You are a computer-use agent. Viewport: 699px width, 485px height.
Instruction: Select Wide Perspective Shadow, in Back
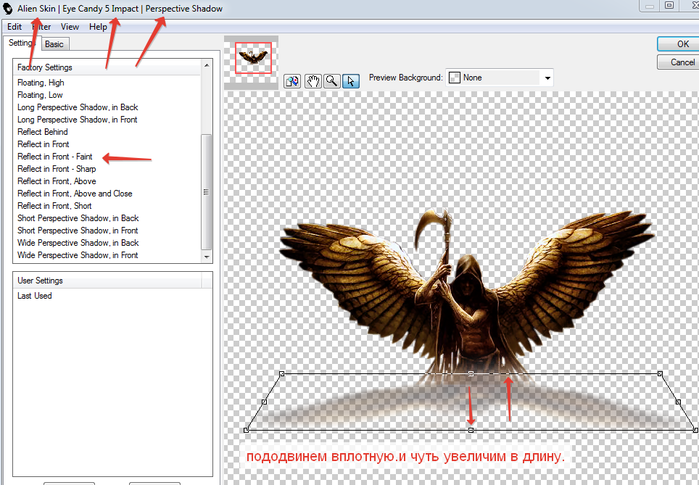tap(78, 243)
